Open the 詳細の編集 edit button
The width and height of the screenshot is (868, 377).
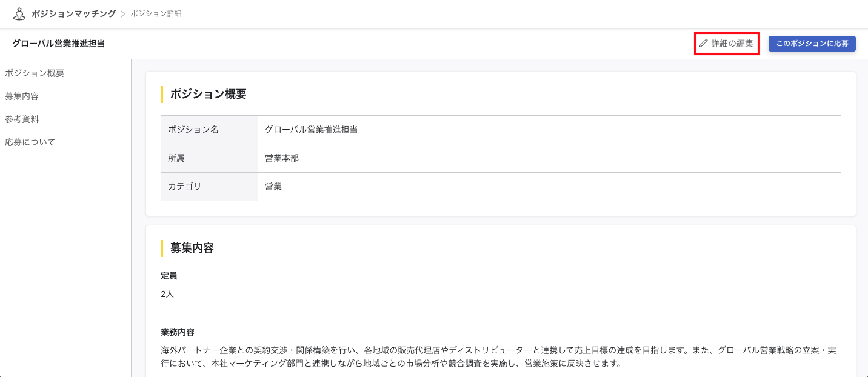coord(727,43)
